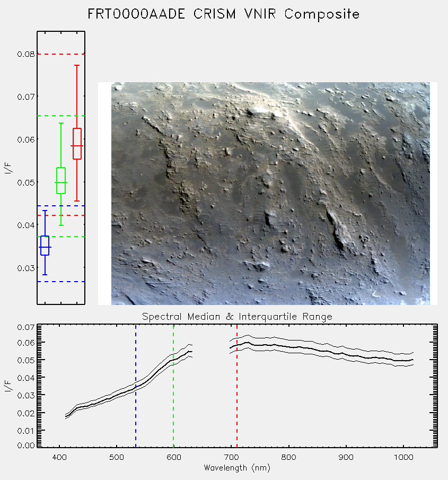Click the green dashed wavelength marker line
448x480 pixels.
tap(173, 387)
